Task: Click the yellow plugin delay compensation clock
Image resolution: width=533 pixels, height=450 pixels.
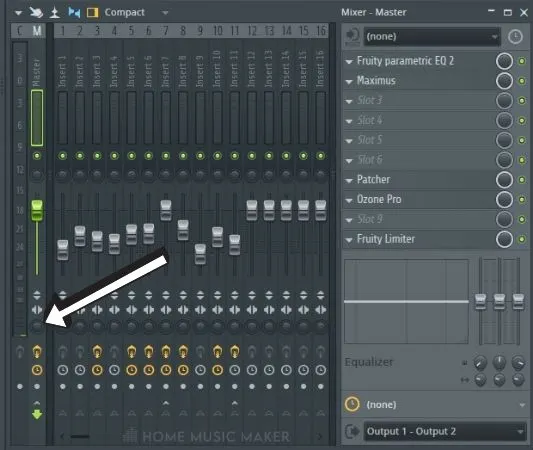Action: tap(353, 404)
